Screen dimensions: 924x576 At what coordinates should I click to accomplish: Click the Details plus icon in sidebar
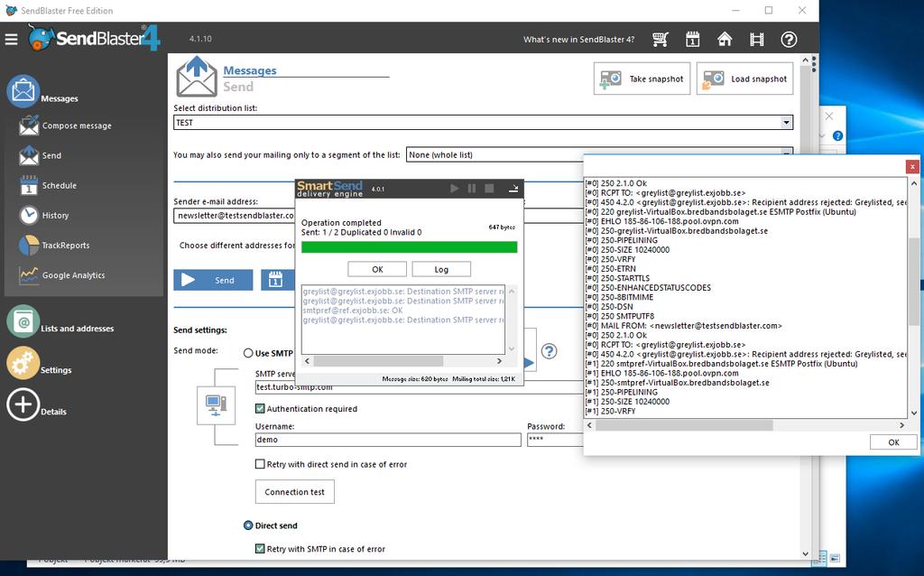[23, 405]
